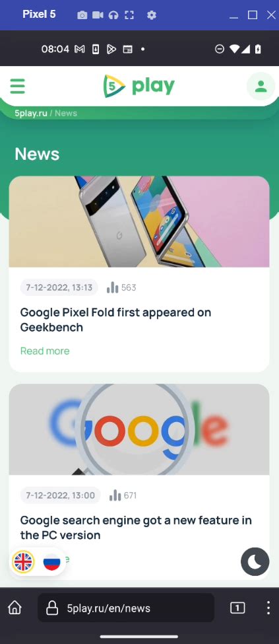
Task: Start emulator video recording
Action: [x=98, y=15]
